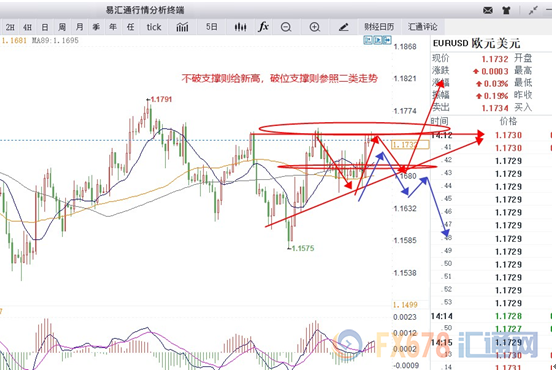Switch chart to 4H timeframe
This screenshot has height=381, width=556.
pos(27,27)
